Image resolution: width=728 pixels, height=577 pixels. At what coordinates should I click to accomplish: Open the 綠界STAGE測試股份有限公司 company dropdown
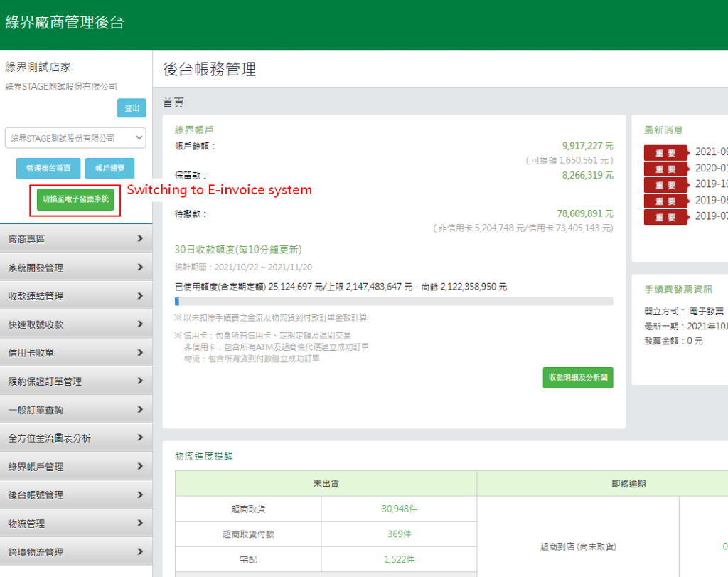[75, 138]
